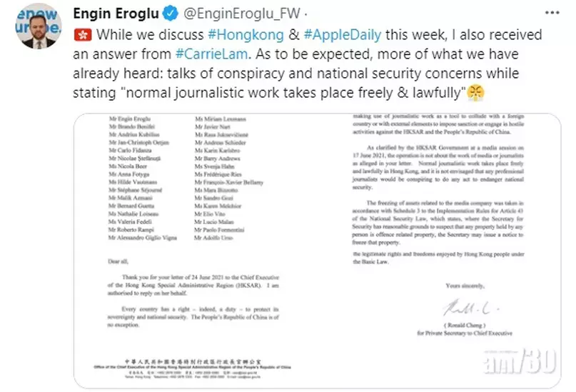Open the #AppleDaily hashtag
This screenshot has width=576, height=392.
click(343, 35)
